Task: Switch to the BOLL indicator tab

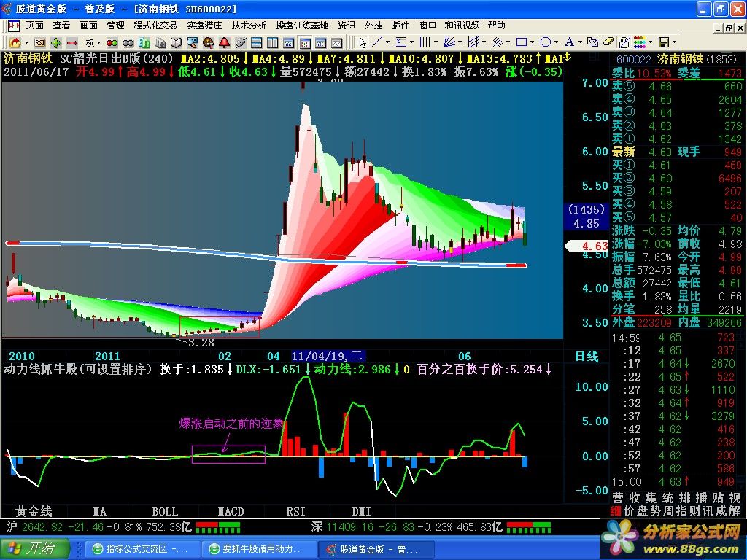Action: click(x=165, y=511)
